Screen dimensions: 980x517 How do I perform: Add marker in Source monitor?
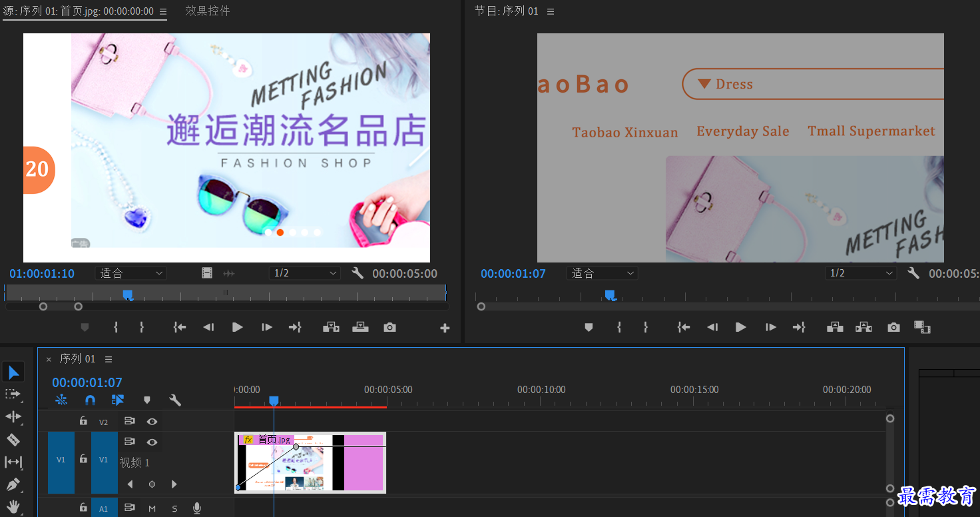tap(85, 327)
